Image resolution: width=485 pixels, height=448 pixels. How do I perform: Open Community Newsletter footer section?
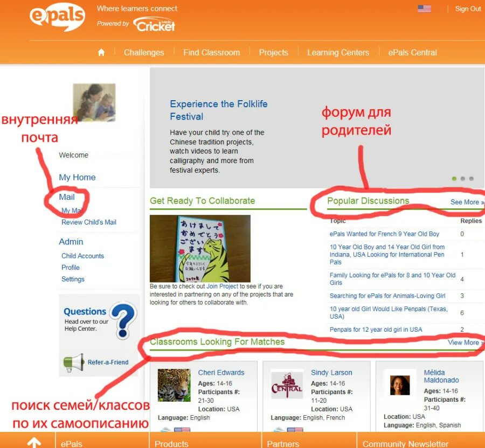tap(405, 444)
